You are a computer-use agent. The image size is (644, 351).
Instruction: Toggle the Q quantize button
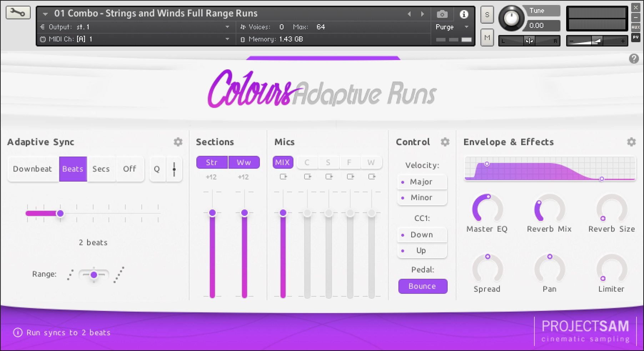pyautogui.click(x=157, y=169)
